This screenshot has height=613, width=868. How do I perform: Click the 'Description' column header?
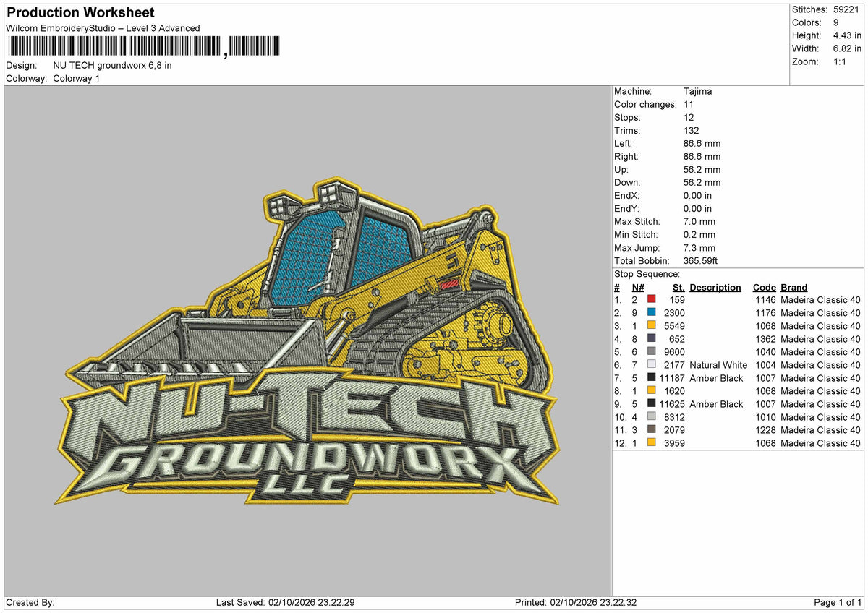(715, 287)
